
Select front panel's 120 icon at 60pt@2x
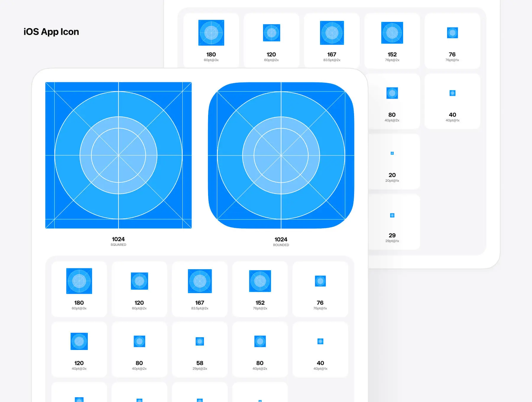(x=139, y=281)
